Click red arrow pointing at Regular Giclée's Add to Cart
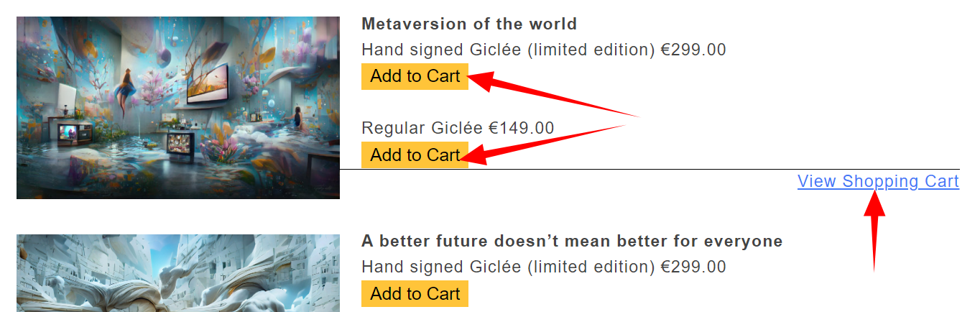 [x=546, y=139]
